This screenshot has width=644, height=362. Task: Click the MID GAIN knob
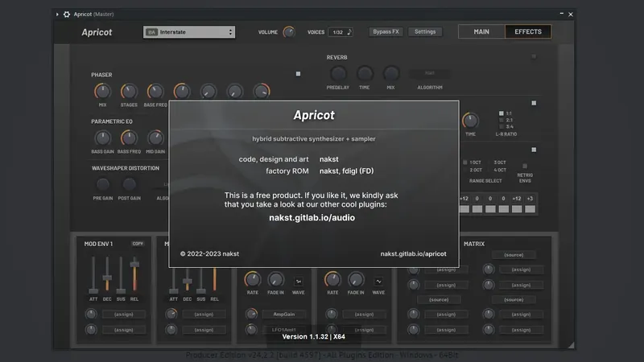coord(155,138)
